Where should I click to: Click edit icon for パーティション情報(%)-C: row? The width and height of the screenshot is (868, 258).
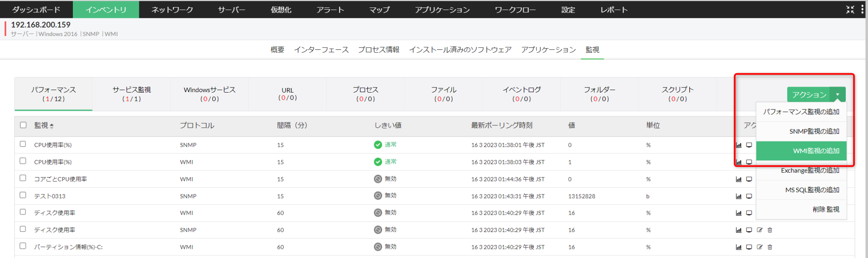pos(760,247)
